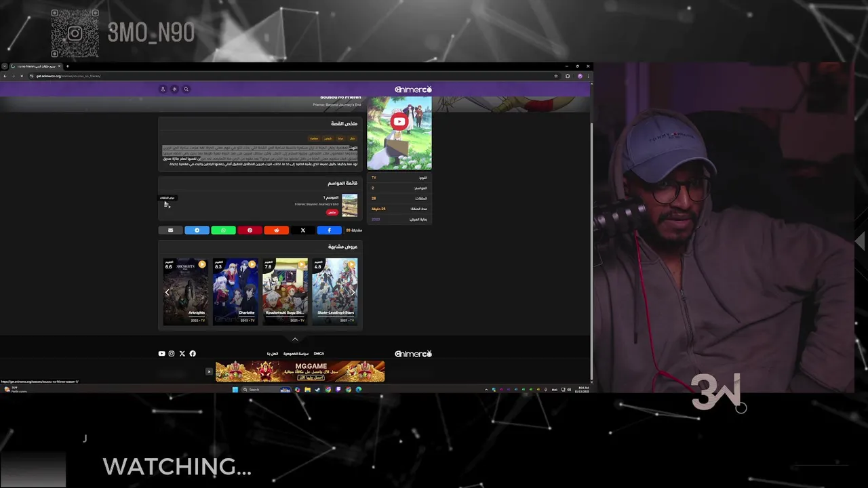Open the DMCA footer link

click(319, 354)
